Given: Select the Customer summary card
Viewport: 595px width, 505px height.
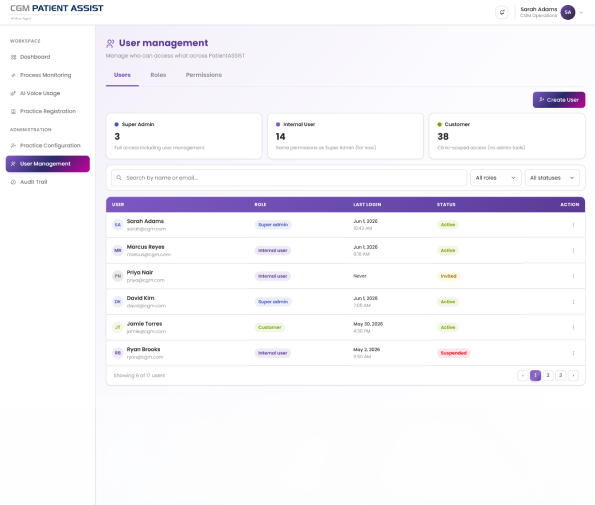Looking at the screenshot, I should point(507,136).
